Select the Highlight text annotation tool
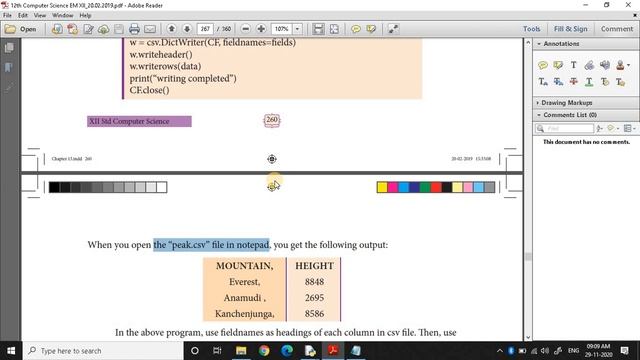 pyautogui.click(x=558, y=65)
